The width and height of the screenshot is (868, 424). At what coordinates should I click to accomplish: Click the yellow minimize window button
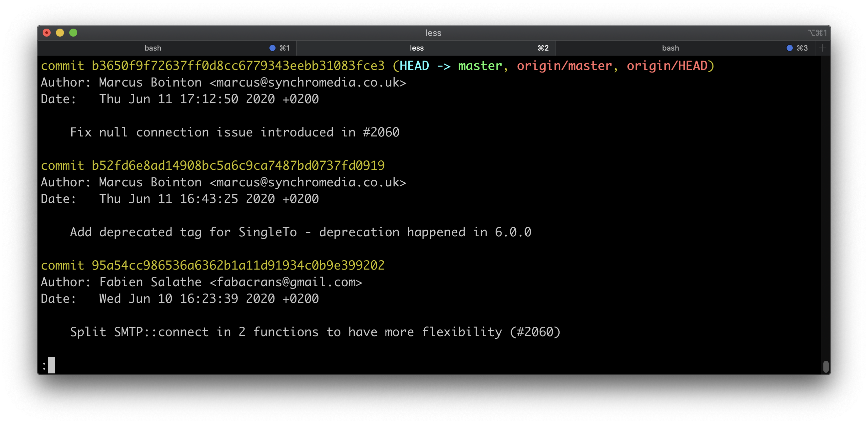click(x=60, y=33)
